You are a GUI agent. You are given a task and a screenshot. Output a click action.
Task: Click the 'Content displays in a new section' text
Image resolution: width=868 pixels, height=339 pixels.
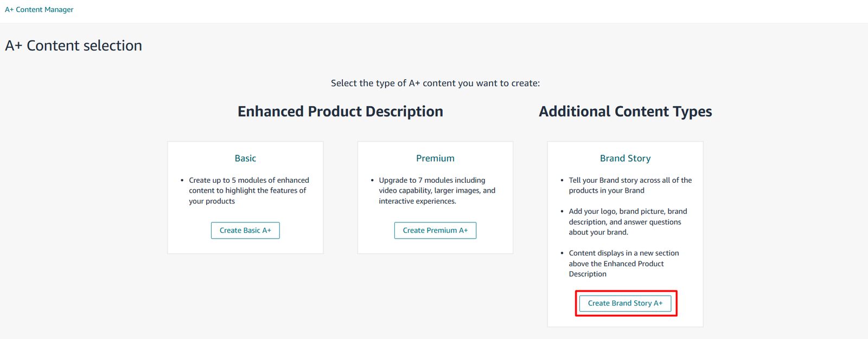tap(623, 264)
